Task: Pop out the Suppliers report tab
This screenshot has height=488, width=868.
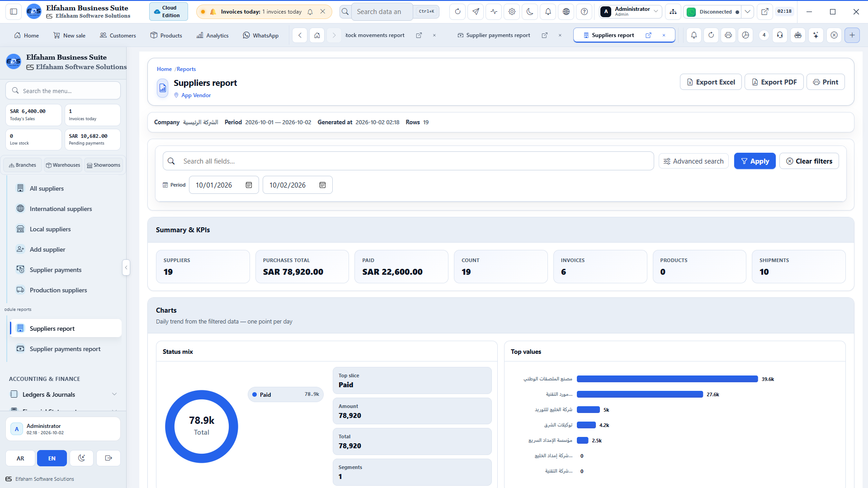Action: (648, 35)
